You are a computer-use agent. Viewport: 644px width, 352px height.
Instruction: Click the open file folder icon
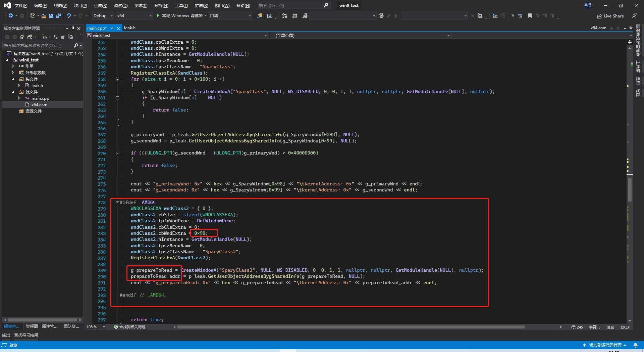point(44,16)
